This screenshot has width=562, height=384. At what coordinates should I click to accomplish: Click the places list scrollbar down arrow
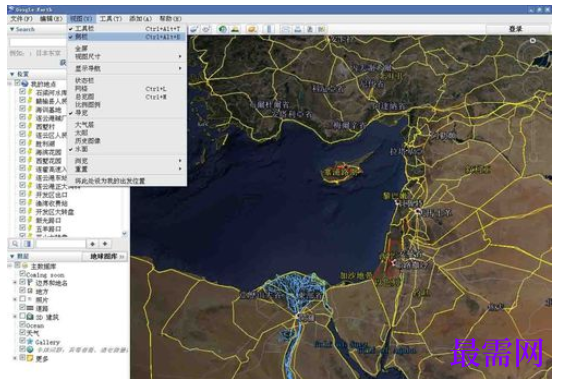tap(124, 233)
